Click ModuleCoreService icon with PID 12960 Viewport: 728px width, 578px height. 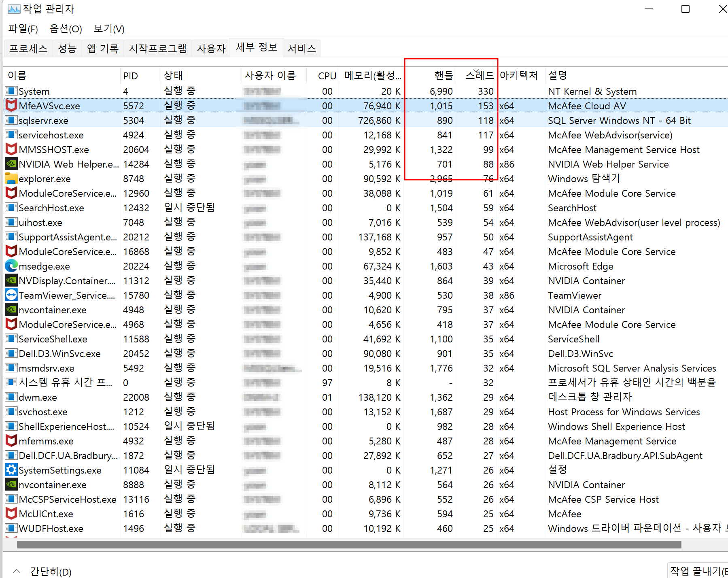pos(11,193)
